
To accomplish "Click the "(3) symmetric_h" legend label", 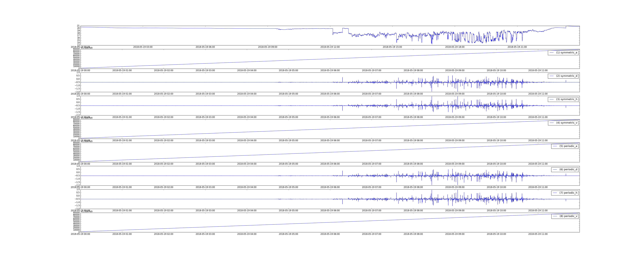I will [x=566, y=99].
